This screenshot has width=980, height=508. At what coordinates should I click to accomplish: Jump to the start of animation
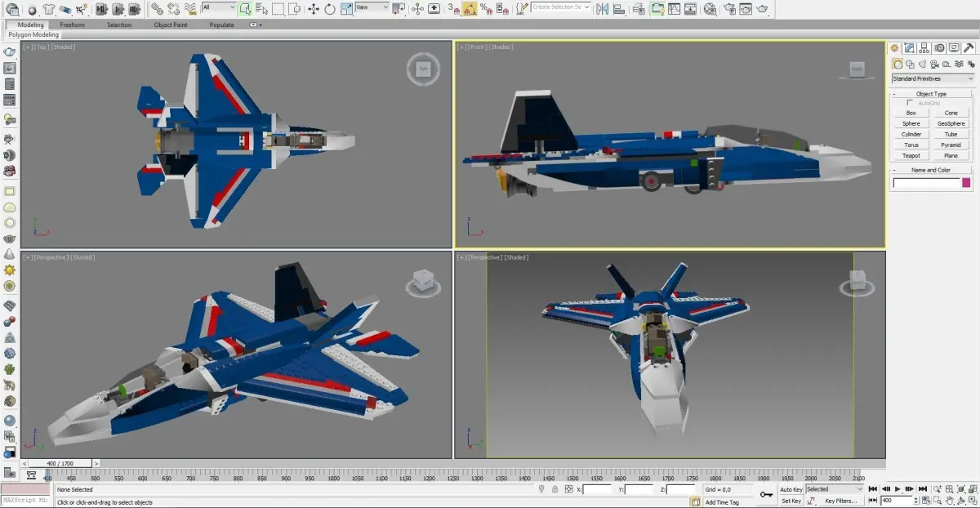point(873,489)
